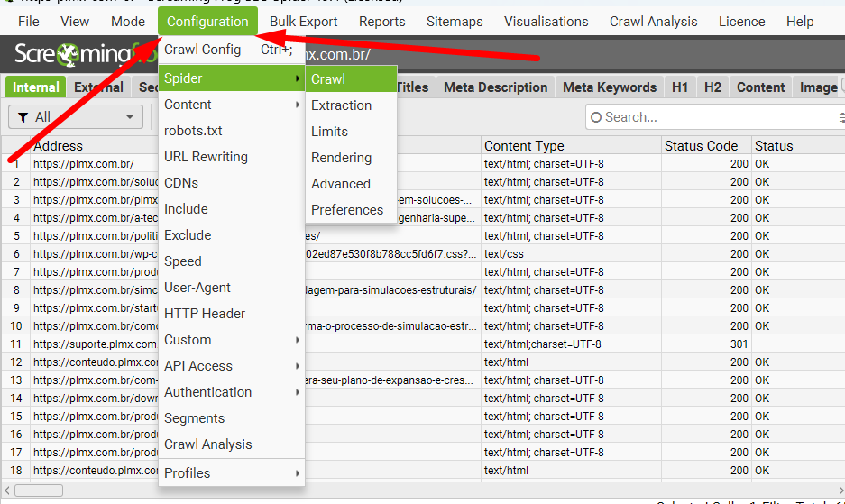Viewport: 845px width, 504px height.
Task: Open the All filter dropdown
Action: coord(76,117)
